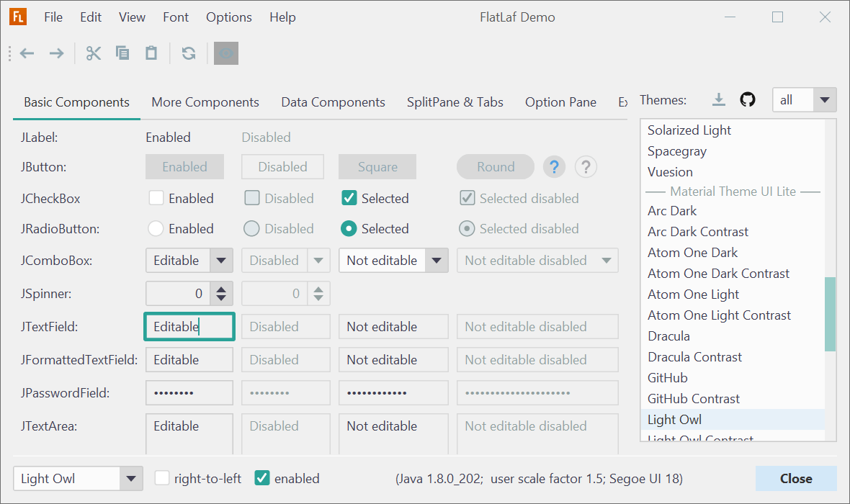The image size is (850, 504).
Task: Open the Light Owl look-and-feel dropdown
Action: click(x=130, y=478)
